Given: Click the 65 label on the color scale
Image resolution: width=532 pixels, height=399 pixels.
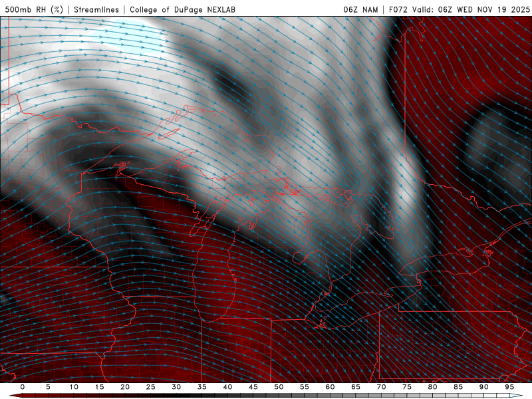Looking at the screenshot, I should (x=356, y=387).
